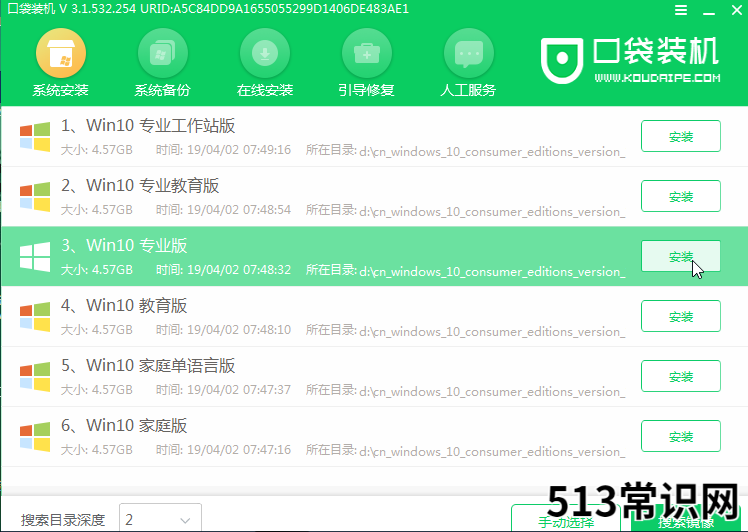
Task: Open the 系统安装 icon tab
Action: (x=61, y=53)
